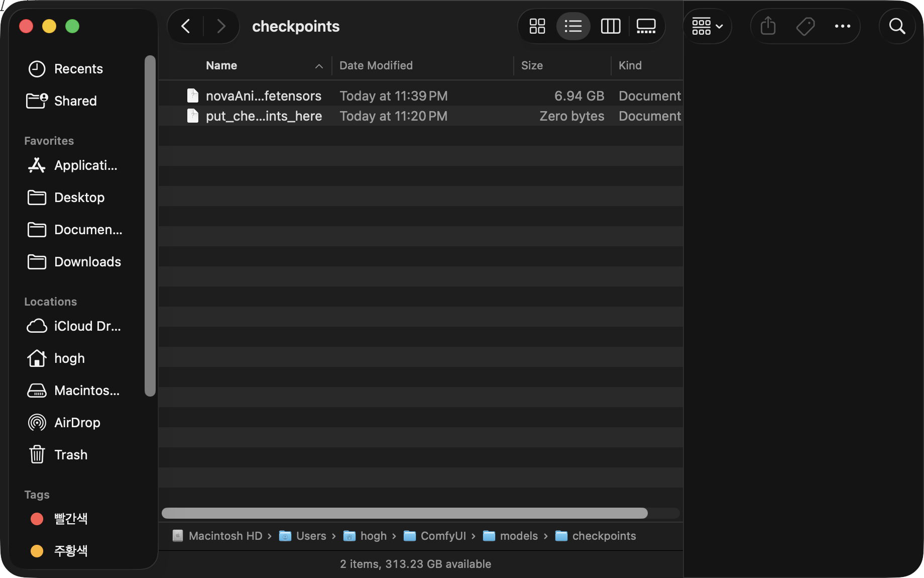Switch to gallery view

646,26
